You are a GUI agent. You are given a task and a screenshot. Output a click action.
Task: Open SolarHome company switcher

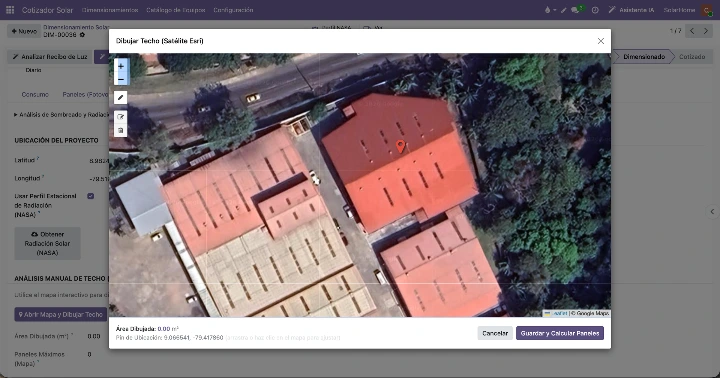coord(679,10)
